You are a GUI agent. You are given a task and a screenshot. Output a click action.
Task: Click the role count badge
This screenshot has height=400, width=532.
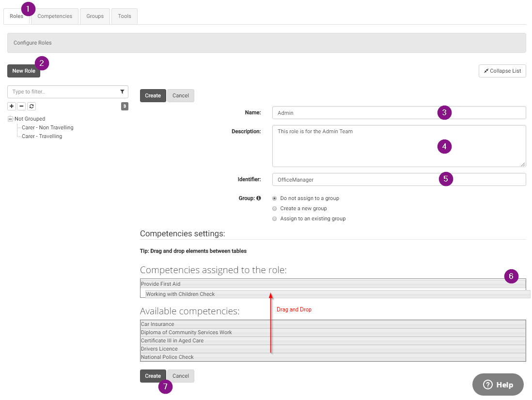[125, 106]
